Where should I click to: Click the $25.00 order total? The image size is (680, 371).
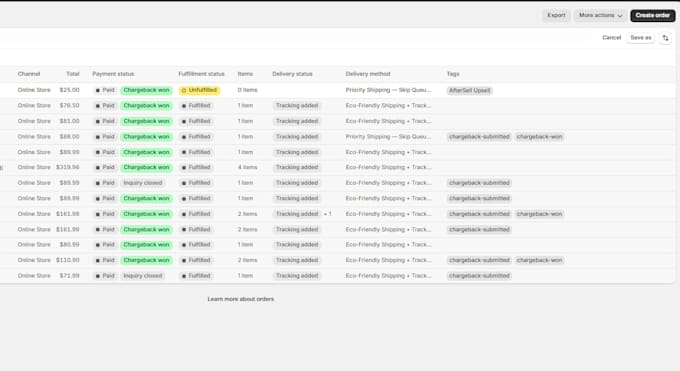pyautogui.click(x=69, y=90)
